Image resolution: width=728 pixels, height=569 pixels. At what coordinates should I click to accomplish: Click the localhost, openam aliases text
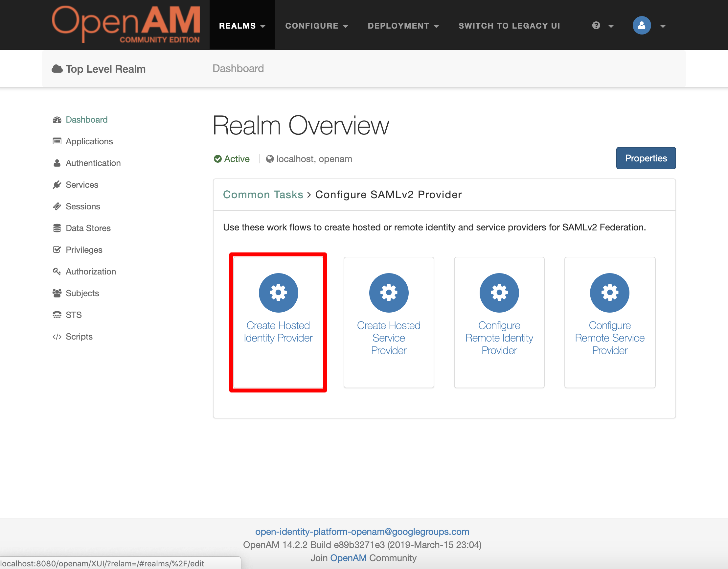point(314,159)
